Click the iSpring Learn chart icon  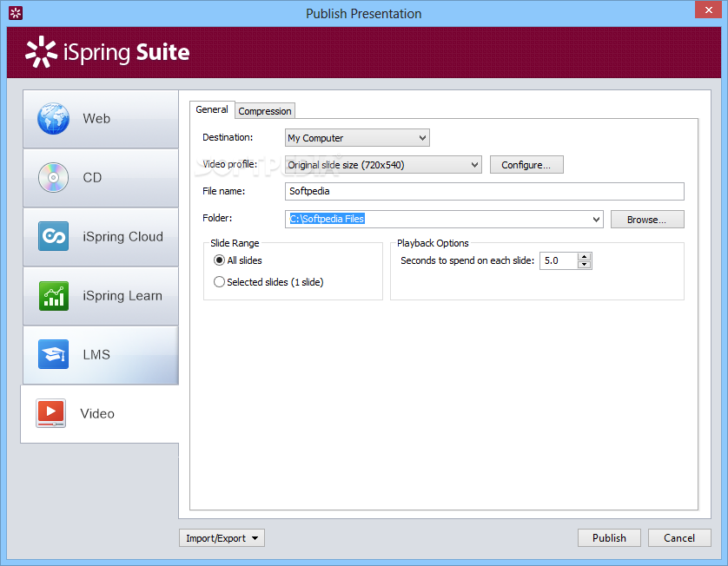[53, 295]
